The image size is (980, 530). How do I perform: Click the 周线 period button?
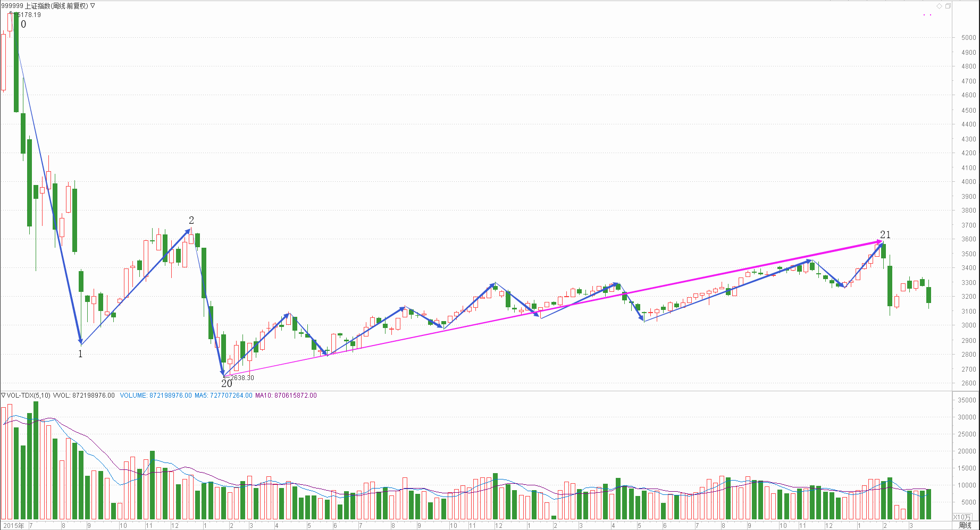point(965,525)
